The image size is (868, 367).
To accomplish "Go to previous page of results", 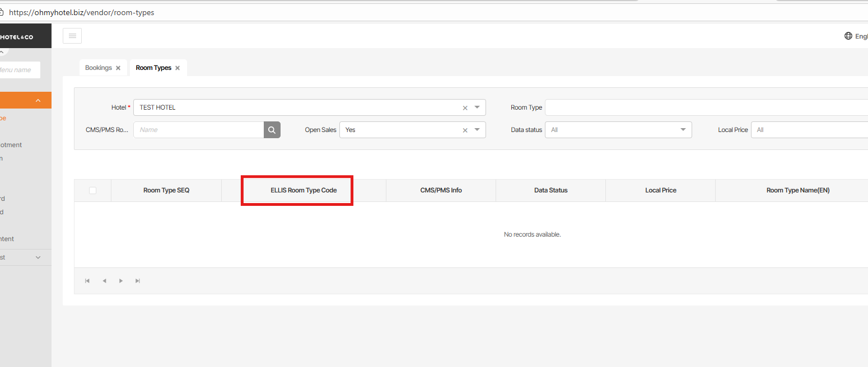I will pos(104,281).
